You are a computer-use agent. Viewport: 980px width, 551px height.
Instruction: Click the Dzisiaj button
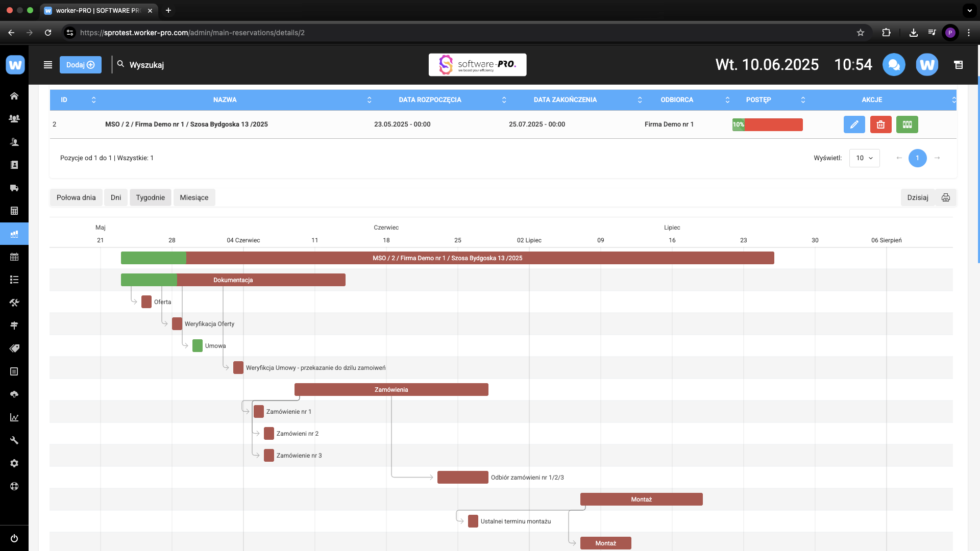(x=917, y=197)
